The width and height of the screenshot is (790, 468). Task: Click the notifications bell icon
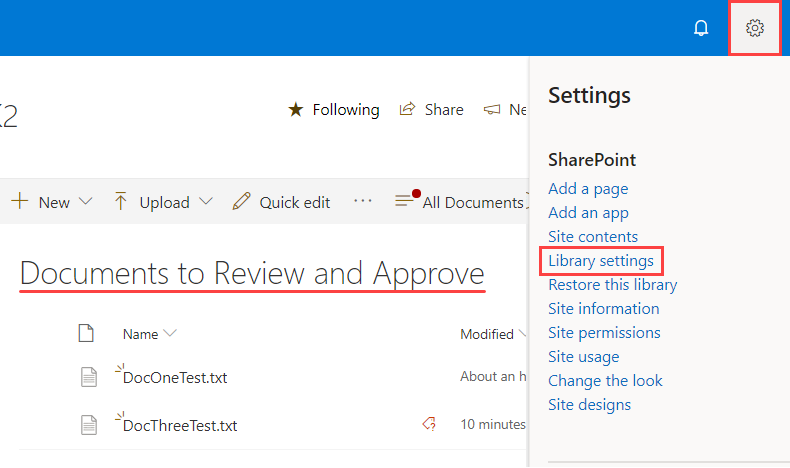701,28
